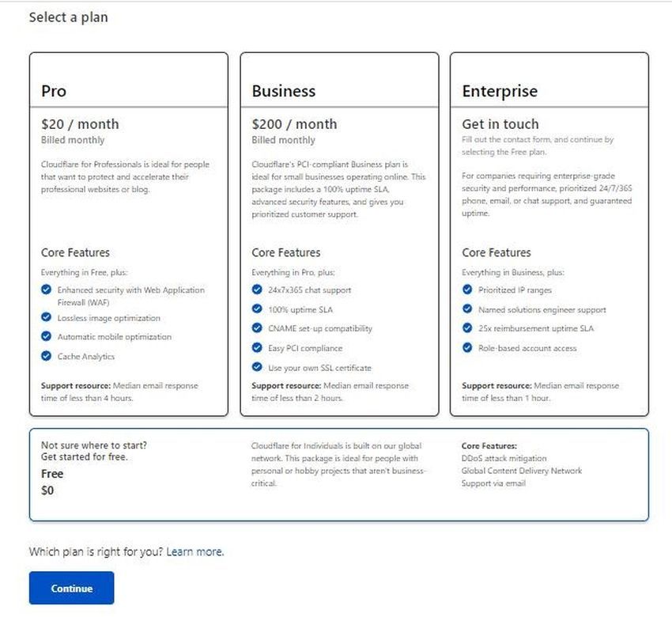Viewport: 672px width, 617px height.
Task: Click checkmark icon next to Cache Analytics
Action: coord(47,356)
